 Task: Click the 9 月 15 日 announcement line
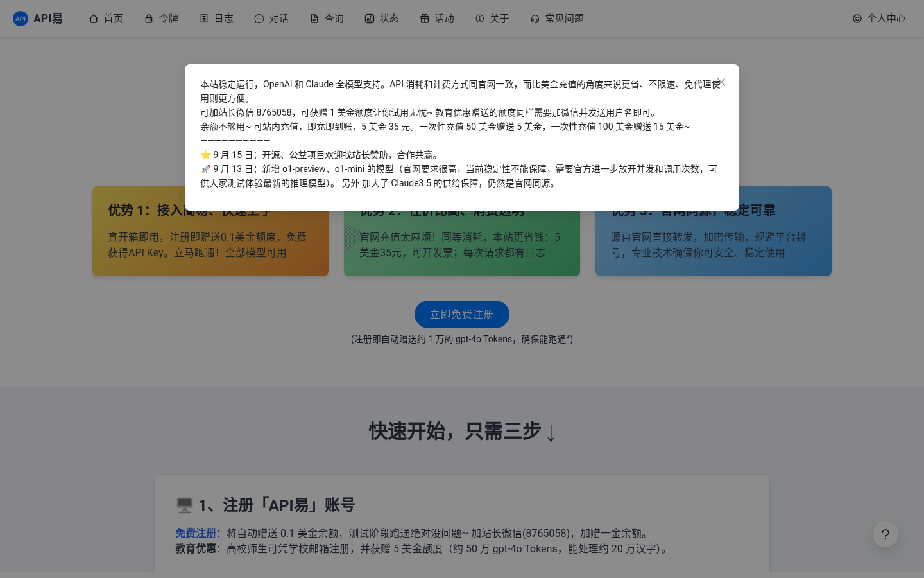click(x=321, y=155)
